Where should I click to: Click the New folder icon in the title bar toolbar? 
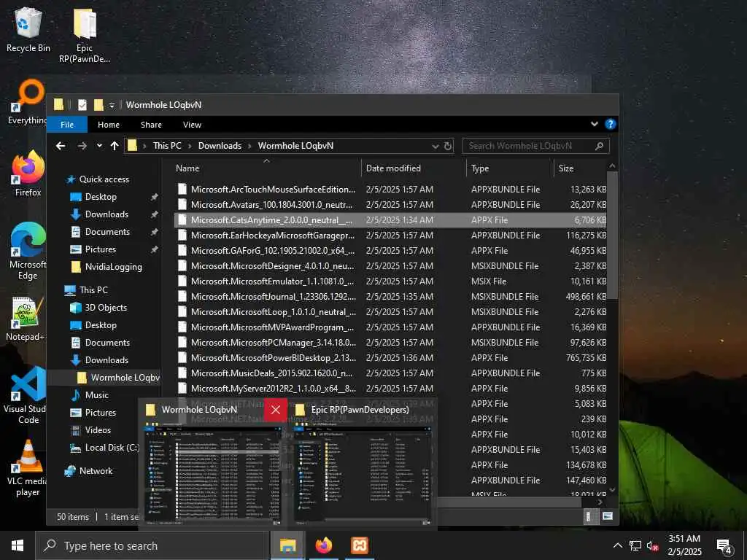[98, 105]
